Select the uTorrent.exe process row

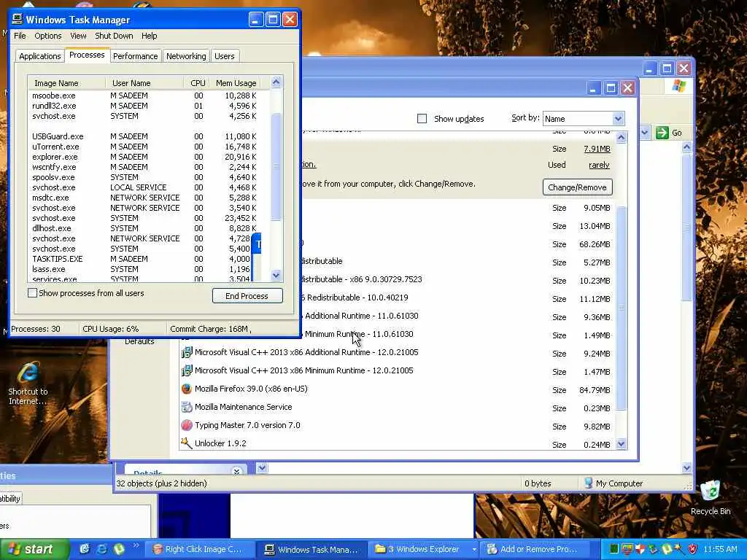144,147
